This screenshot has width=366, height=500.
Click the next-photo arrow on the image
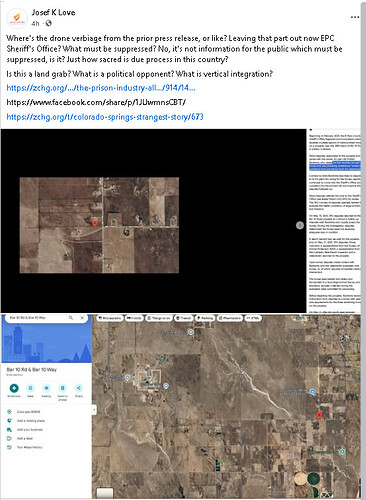[x=300, y=225]
